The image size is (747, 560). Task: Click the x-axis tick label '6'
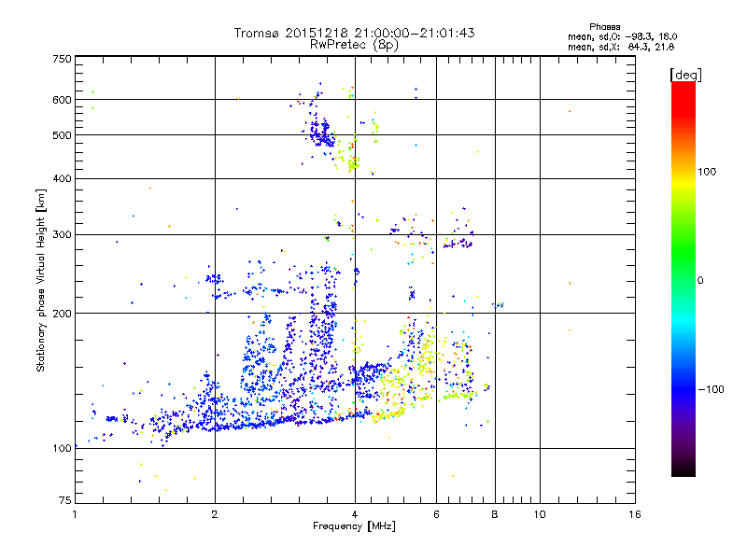[436, 514]
